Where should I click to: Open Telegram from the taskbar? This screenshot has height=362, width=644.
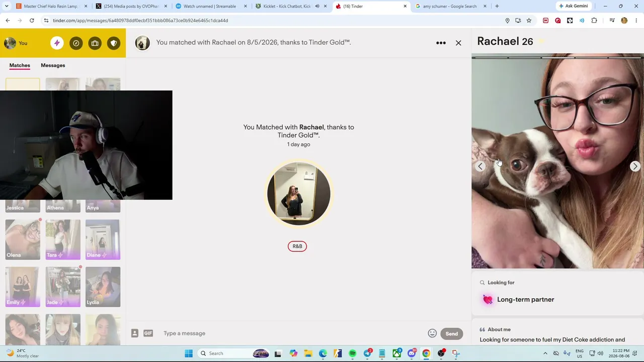[x=367, y=353]
